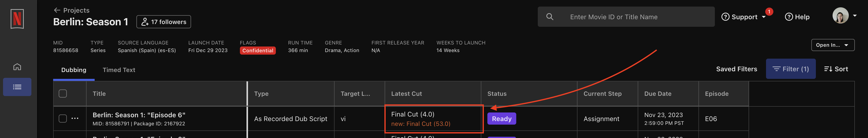868x138 pixels.
Task: Open the Filter (1) button
Action: (x=791, y=69)
